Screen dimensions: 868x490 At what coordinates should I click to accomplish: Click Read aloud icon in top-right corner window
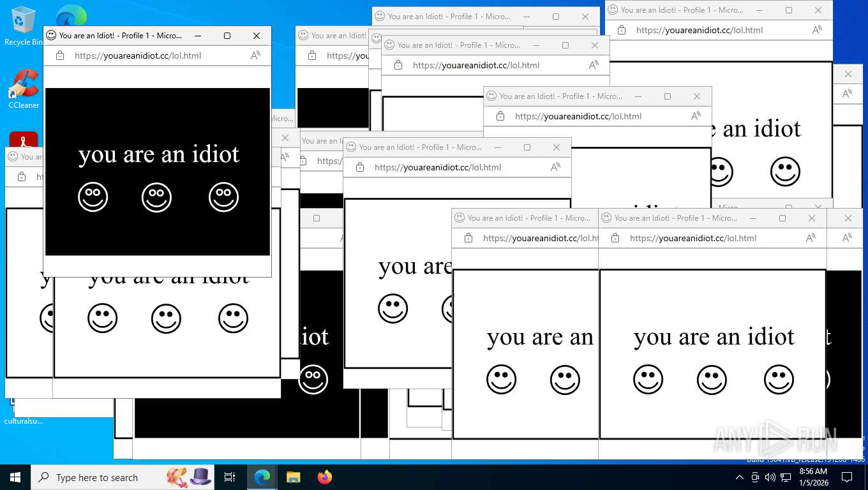click(817, 30)
